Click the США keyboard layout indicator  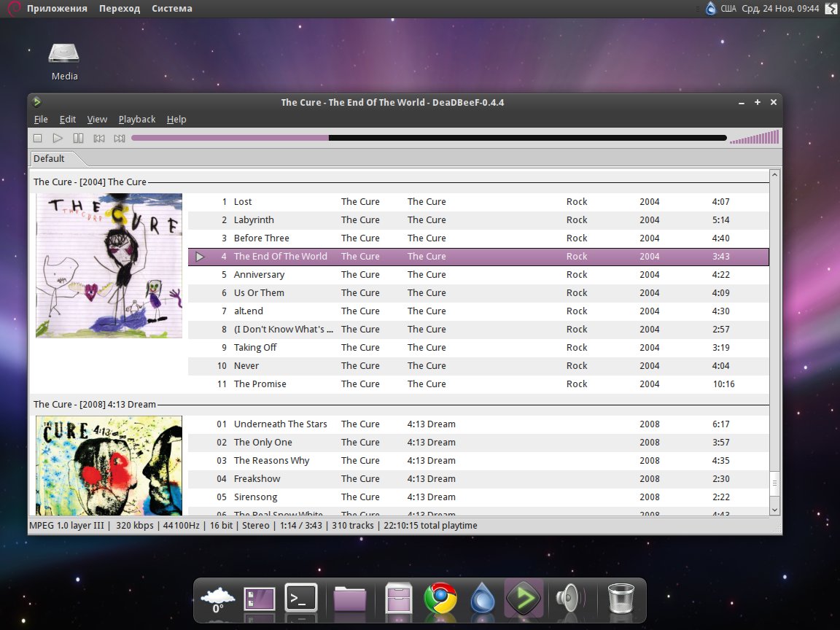pos(728,9)
